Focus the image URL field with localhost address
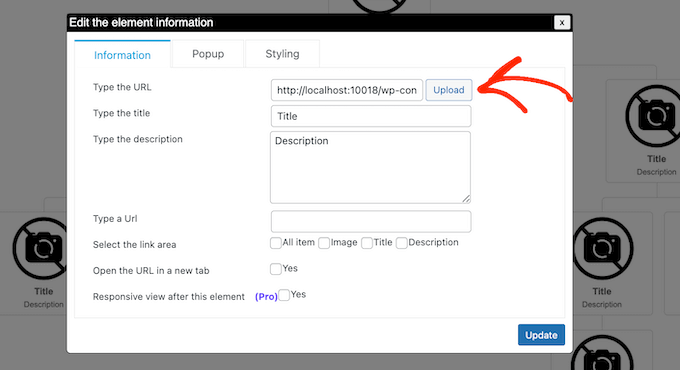Screen dimensions: 680x370 click(x=347, y=90)
